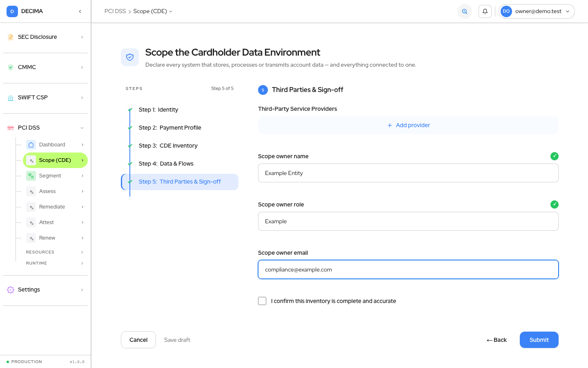Click the Dashboard home icon
Viewport: 588px width, 368px height.
31,145
